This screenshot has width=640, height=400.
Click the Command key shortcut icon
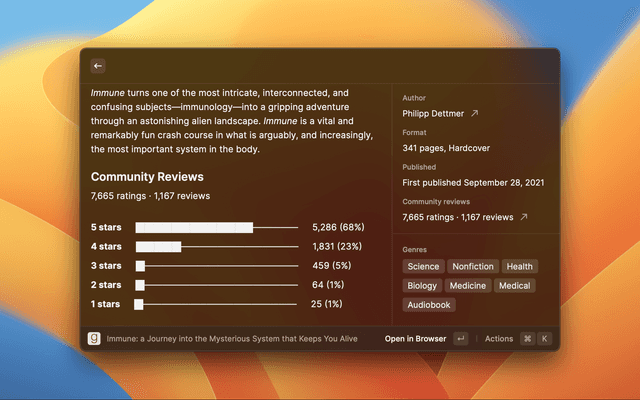527,339
